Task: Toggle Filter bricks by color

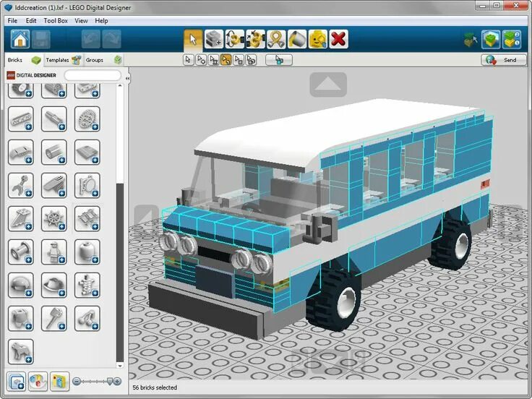Action: 38,382
